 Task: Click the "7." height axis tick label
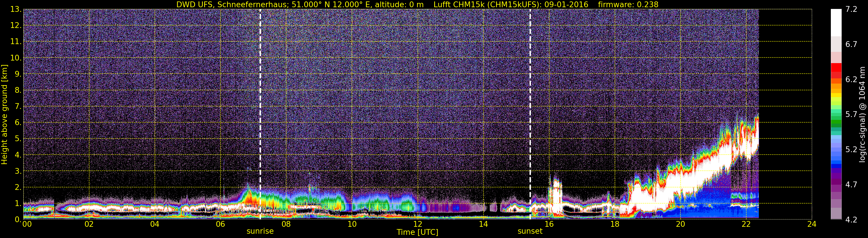click(18, 107)
